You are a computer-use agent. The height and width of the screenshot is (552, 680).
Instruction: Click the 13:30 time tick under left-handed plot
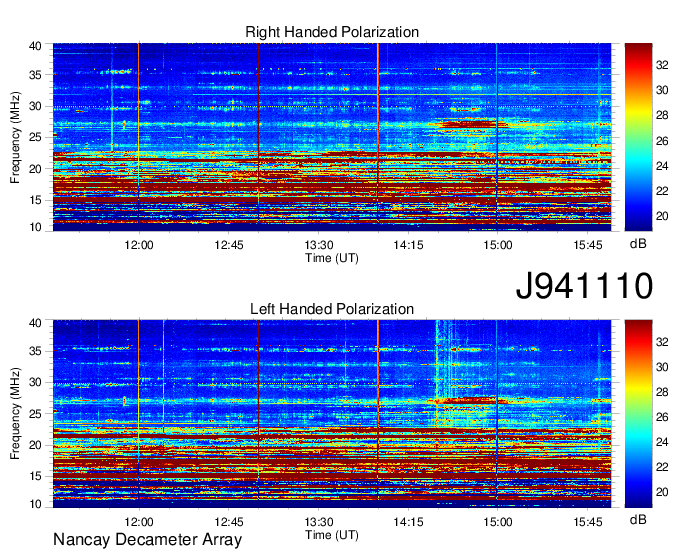coord(319,522)
